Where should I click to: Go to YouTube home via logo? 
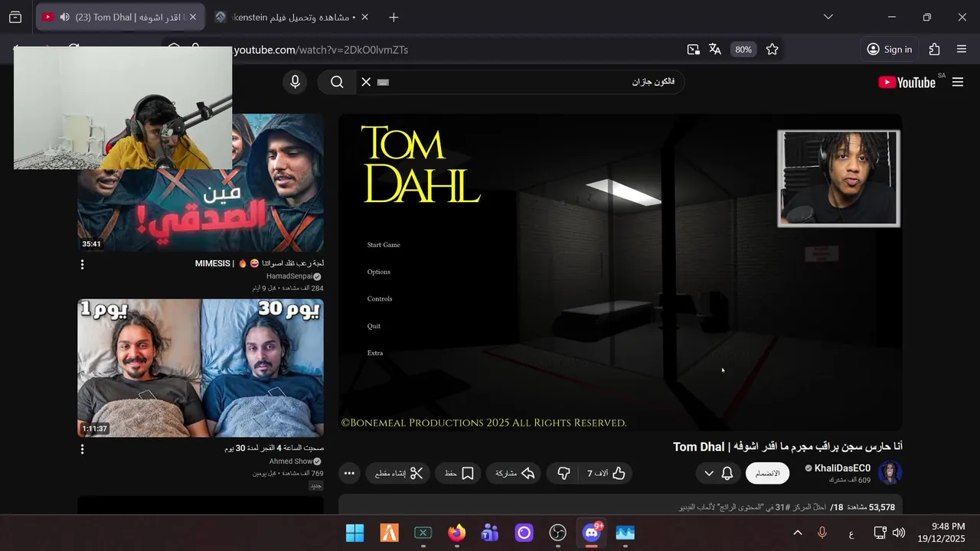pyautogui.click(x=907, y=83)
